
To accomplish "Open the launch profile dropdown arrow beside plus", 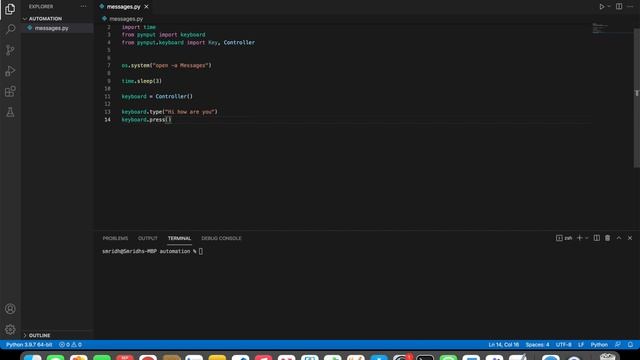I will (x=587, y=238).
